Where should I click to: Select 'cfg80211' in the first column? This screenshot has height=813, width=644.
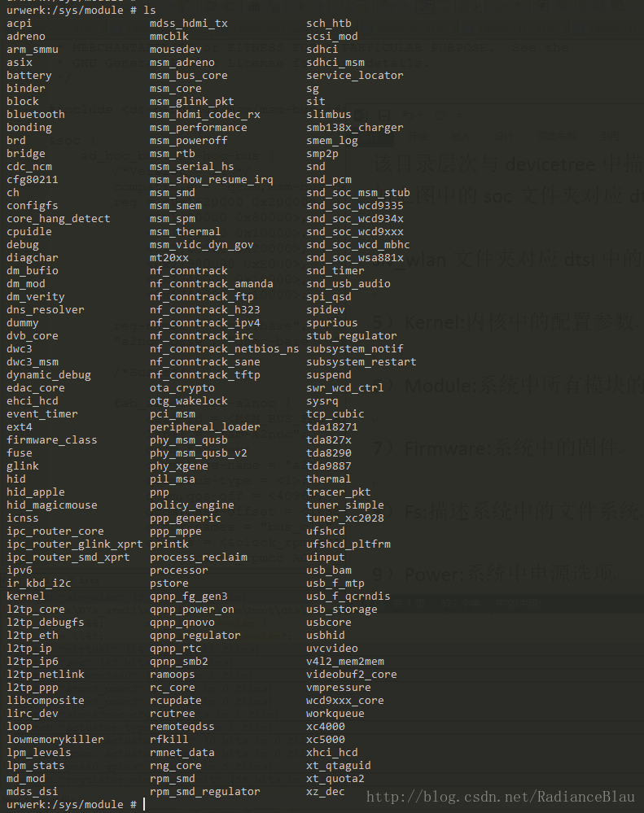pyautogui.click(x=32, y=179)
